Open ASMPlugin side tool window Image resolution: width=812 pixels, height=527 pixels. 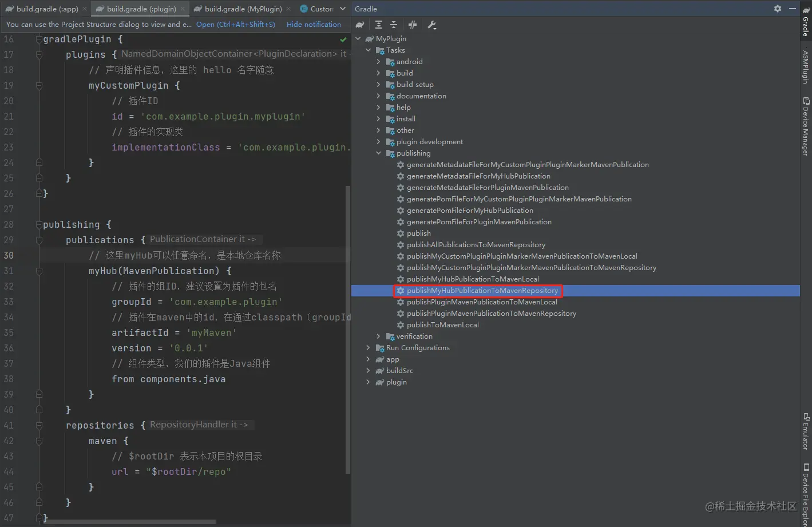click(806, 67)
